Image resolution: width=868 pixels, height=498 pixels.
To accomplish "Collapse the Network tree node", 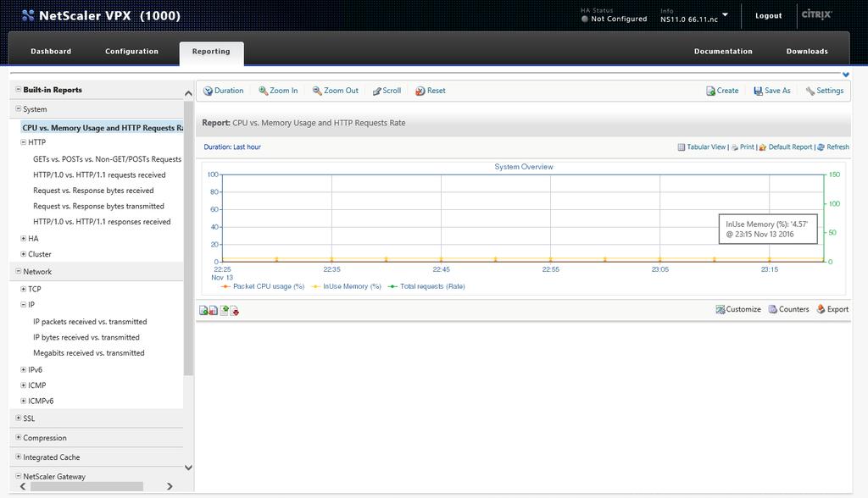I will pos(19,271).
